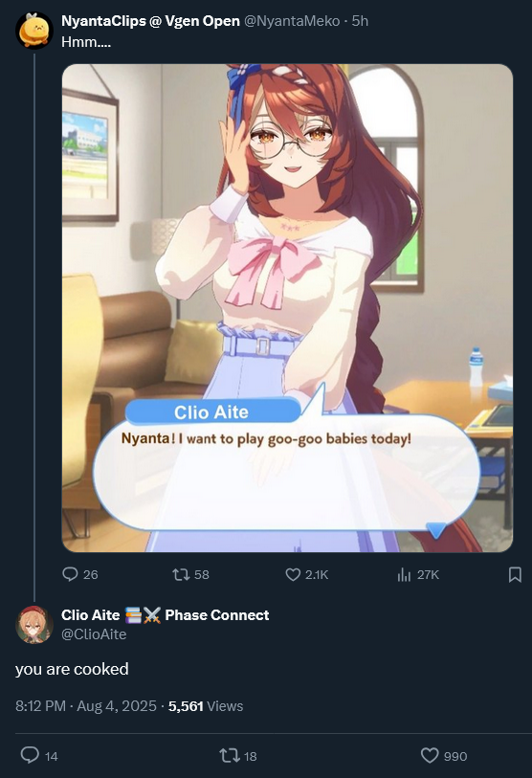Reply to Clio Aite's tweet
The height and width of the screenshot is (778, 532).
(30, 755)
